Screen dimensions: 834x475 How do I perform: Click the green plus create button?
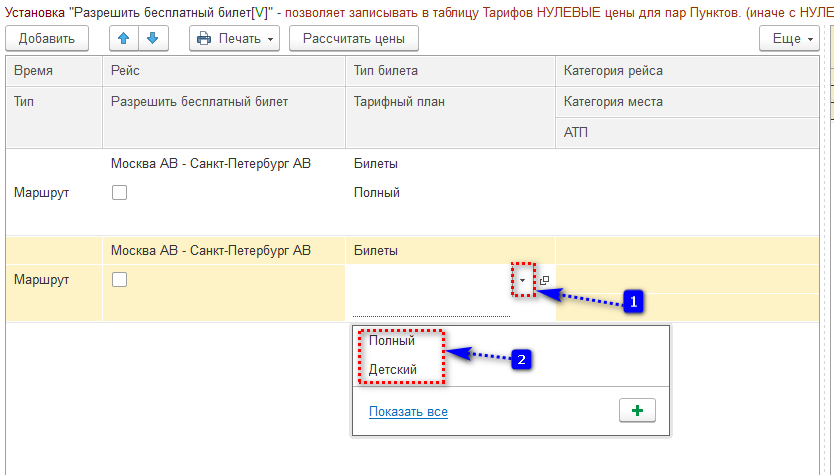(637, 411)
